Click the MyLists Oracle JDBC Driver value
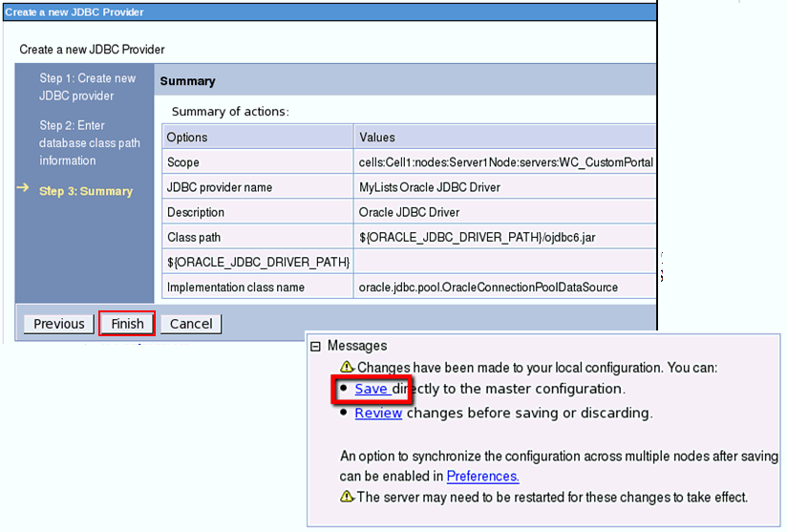787x532 pixels. click(x=429, y=187)
